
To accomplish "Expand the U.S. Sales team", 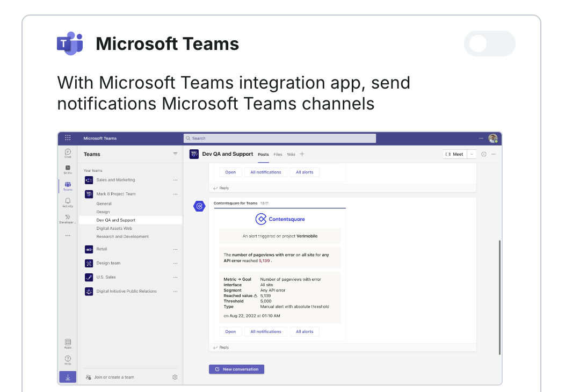I will (106, 277).
